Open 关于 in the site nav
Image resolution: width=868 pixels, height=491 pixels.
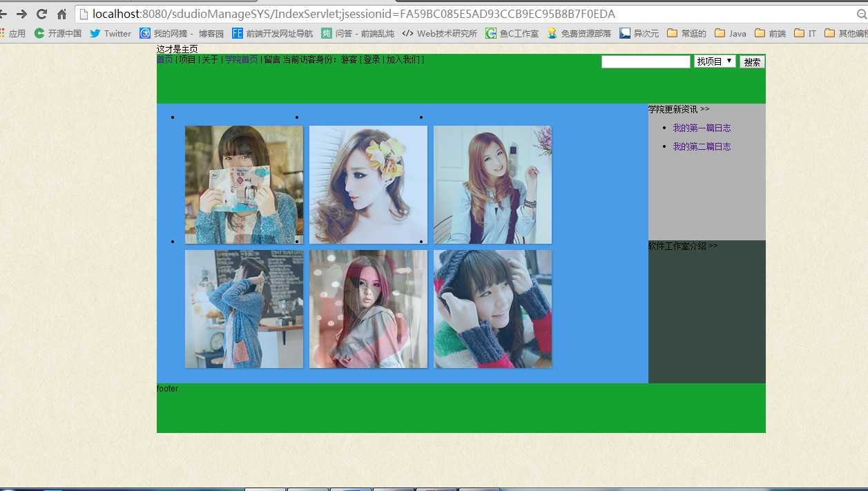point(210,59)
